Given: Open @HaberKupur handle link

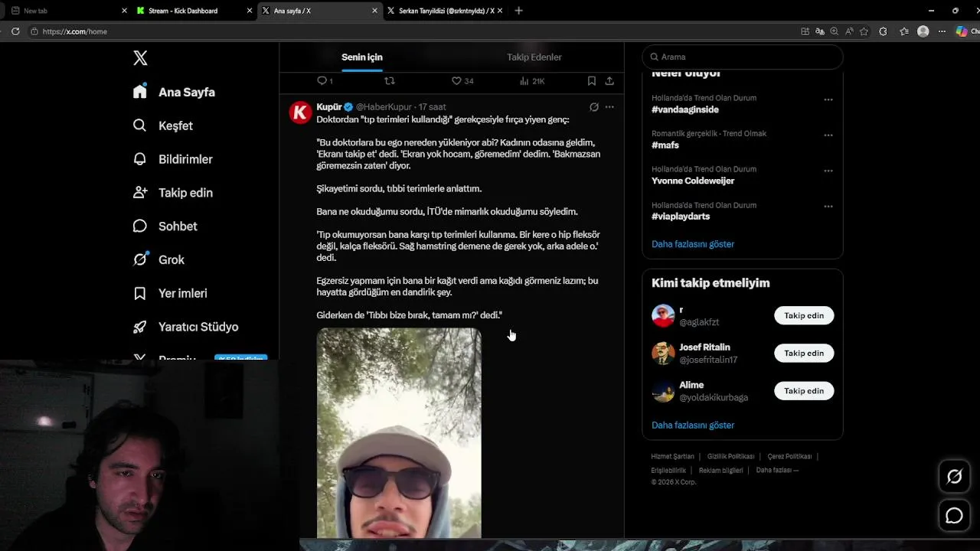Looking at the screenshot, I should coord(384,107).
